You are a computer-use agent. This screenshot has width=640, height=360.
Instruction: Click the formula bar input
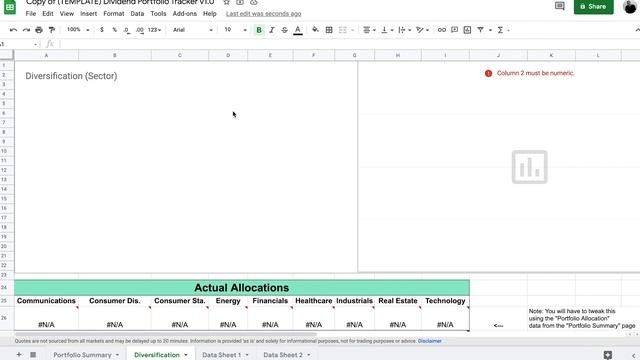(x=349, y=44)
